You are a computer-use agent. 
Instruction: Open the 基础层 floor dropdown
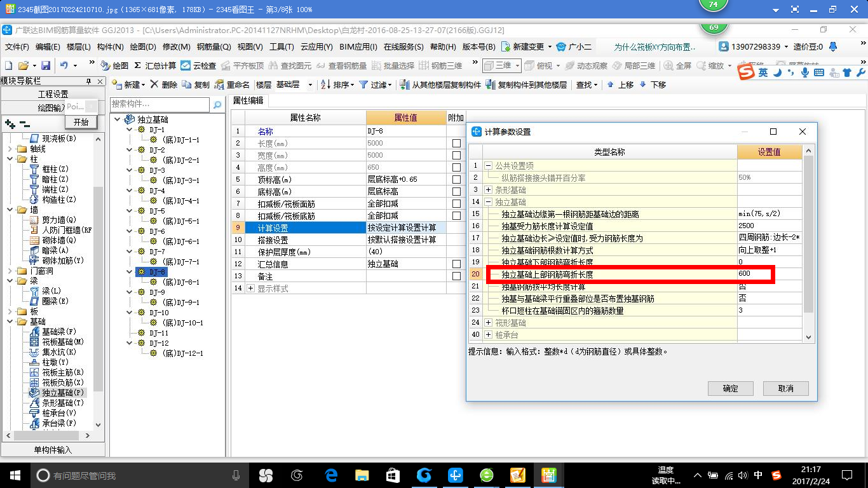pos(310,85)
